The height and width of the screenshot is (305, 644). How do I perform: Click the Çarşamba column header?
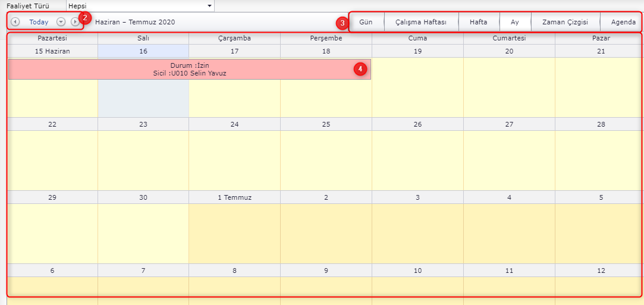[x=234, y=38]
